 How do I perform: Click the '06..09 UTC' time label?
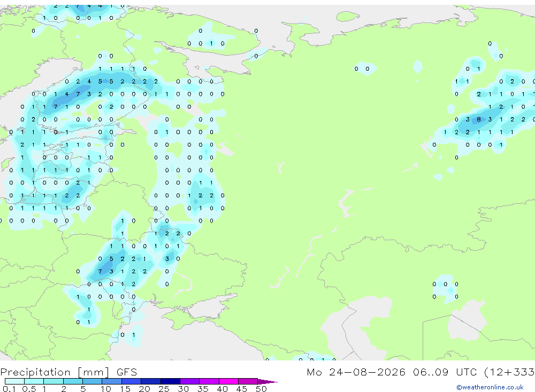(445, 372)
